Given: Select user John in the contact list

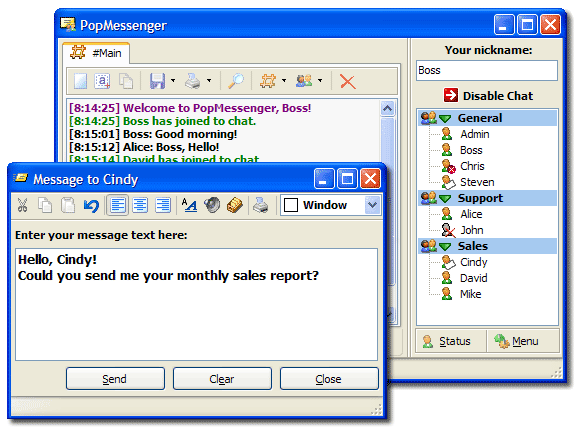Looking at the screenshot, I should (472, 230).
